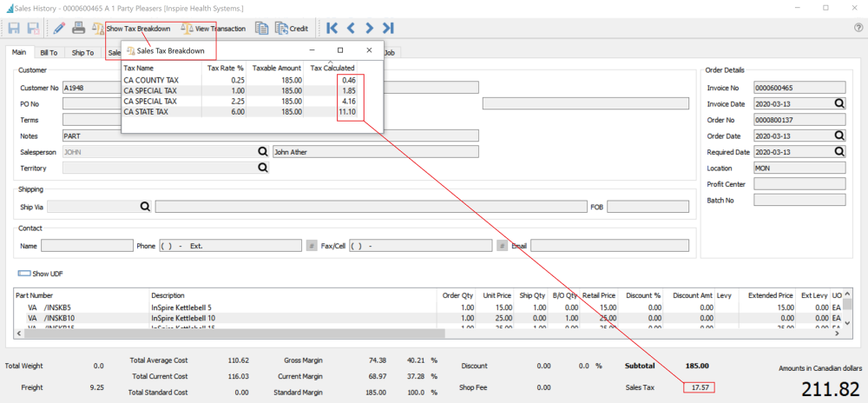This screenshot has width=868, height=403.
Task: Open the Invoice Date lookup
Action: pyautogui.click(x=839, y=103)
